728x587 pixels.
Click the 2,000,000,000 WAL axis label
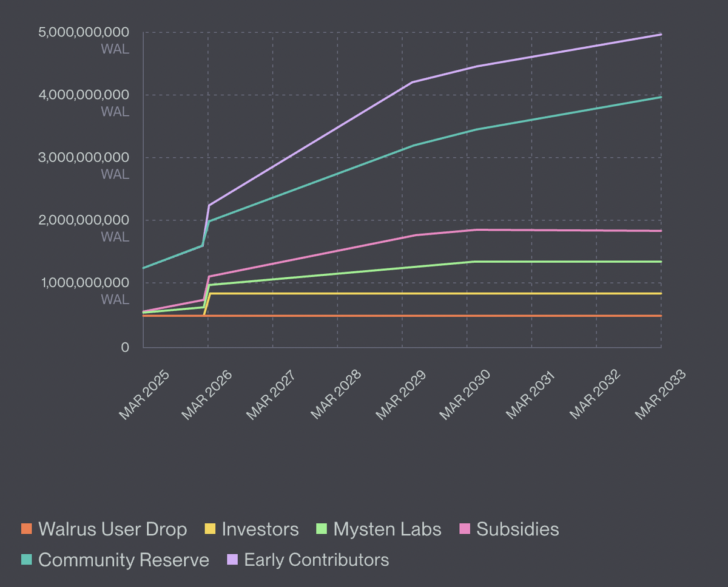(x=84, y=220)
